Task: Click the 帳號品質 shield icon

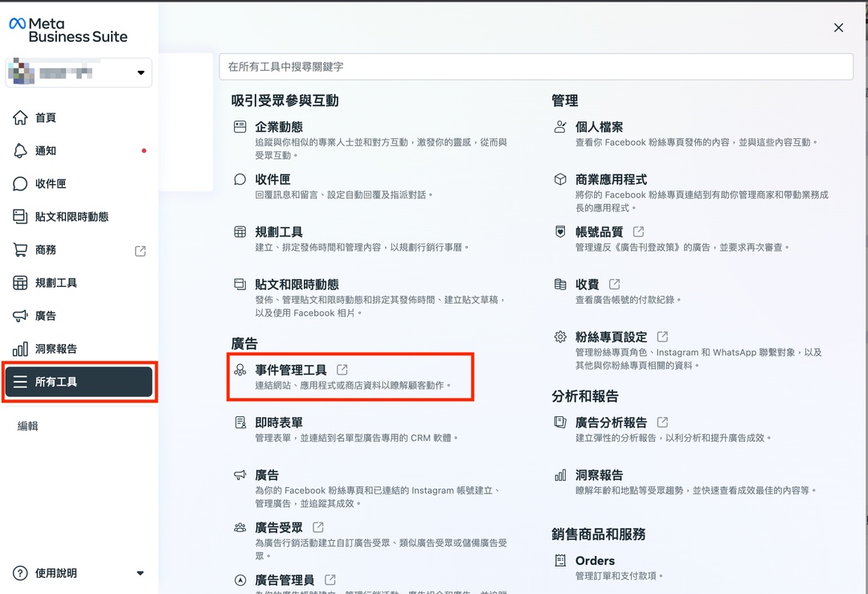Action: 560,231
